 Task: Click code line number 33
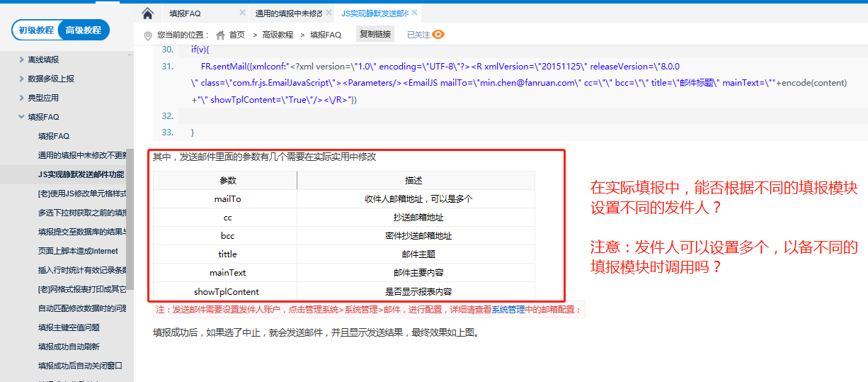168,133
